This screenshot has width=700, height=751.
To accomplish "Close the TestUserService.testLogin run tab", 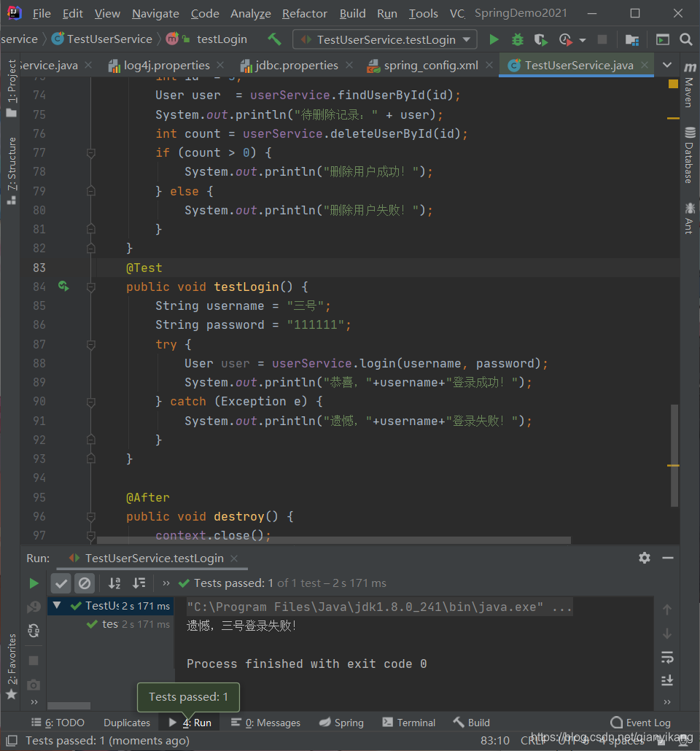I will [234, 559].
